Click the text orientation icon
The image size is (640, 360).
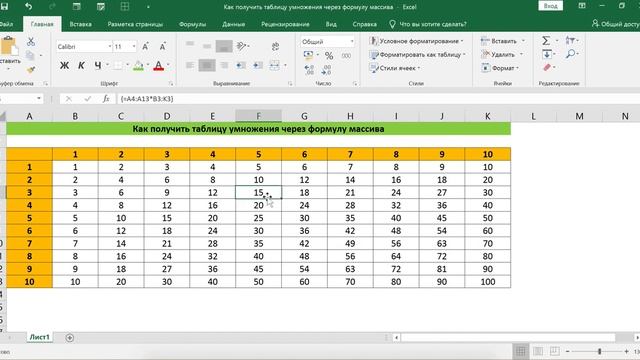click(x=242, y=46)
